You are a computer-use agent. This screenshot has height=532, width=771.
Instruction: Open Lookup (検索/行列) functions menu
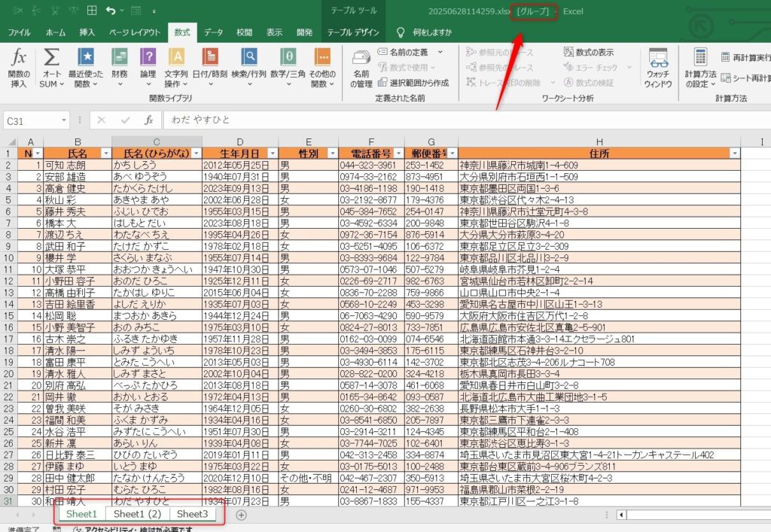pyautogui.click(x=248, y=67)
